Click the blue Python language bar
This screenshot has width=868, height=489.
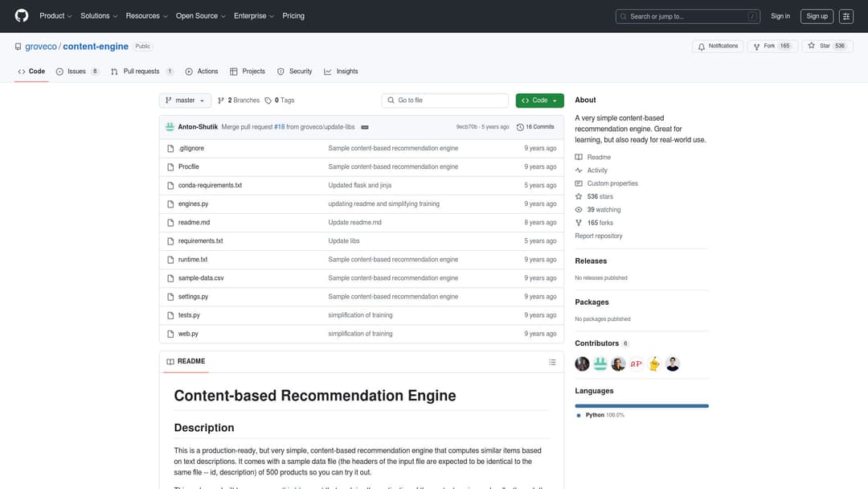tap(641, 406)
